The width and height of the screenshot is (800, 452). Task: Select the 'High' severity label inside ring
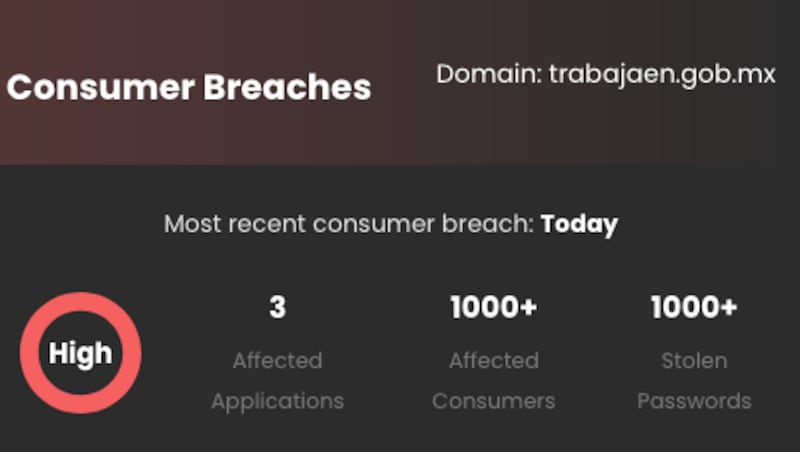tap(81, 354)
